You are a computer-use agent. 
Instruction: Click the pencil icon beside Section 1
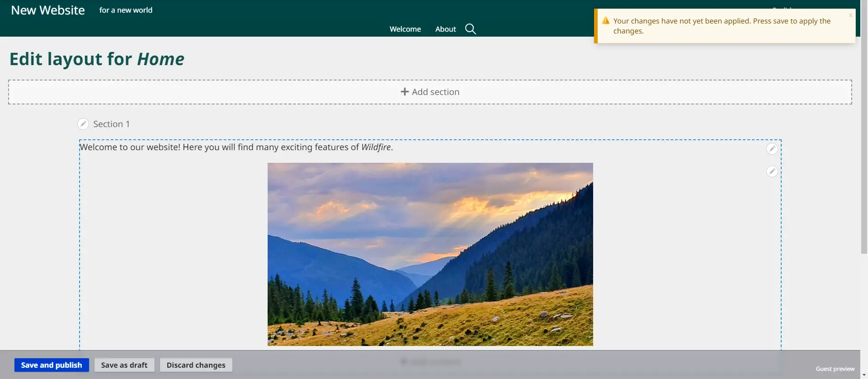(83, 124)
